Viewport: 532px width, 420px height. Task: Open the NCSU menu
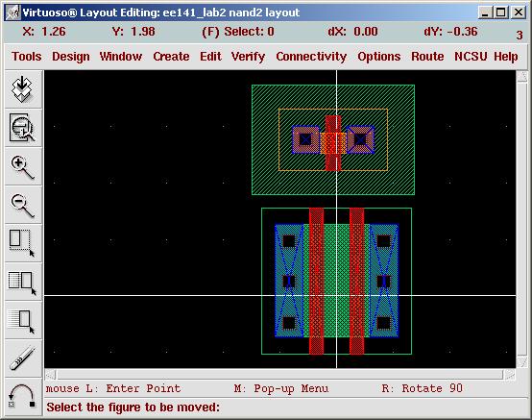pos(471,57)
